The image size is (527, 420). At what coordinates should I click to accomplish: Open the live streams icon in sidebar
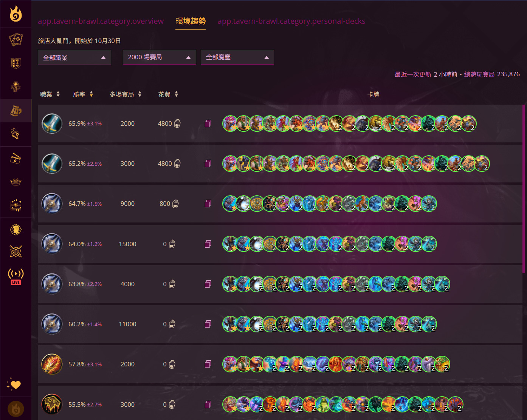point(15,276)
